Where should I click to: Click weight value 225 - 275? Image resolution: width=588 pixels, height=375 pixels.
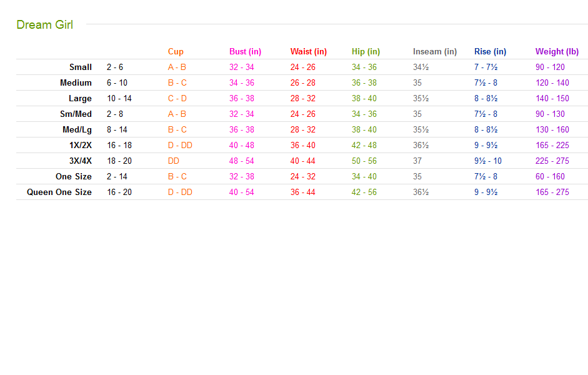click(552, 161)
